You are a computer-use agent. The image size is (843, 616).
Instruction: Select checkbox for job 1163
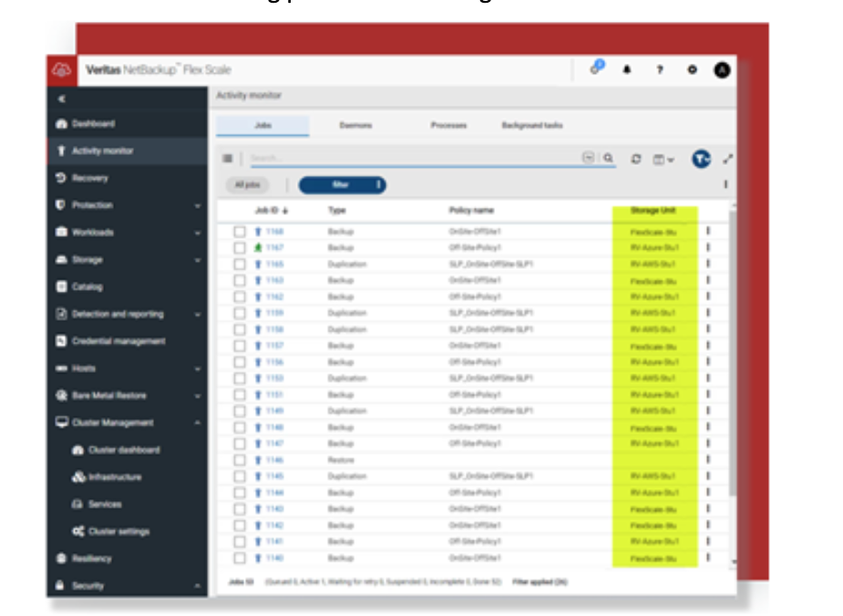240,281
